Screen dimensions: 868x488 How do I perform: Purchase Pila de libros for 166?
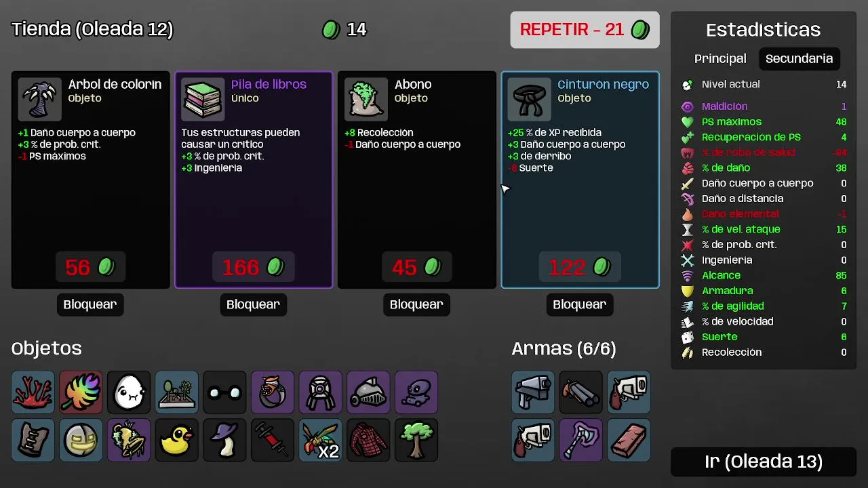(x=254, y=180)
